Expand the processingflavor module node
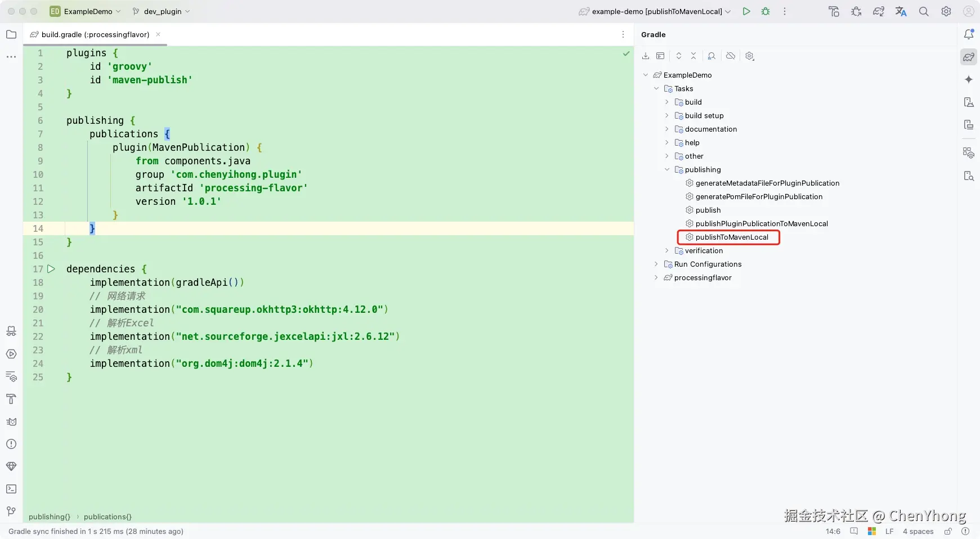980x539 pixels. (656, 277)
